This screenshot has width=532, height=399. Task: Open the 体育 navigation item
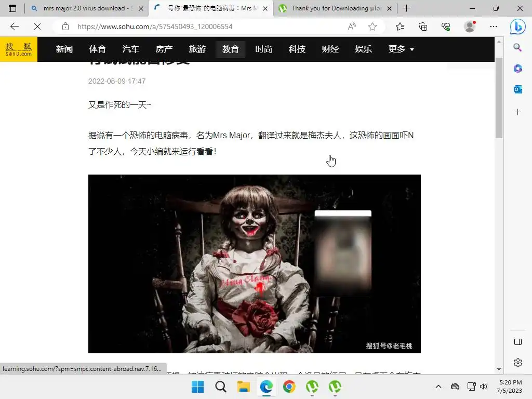(x=97, y=49)
